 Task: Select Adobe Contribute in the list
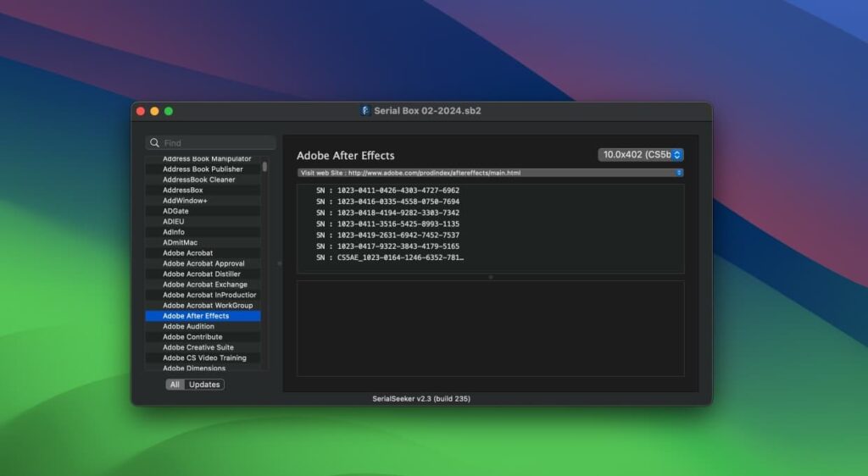[203, 337]
